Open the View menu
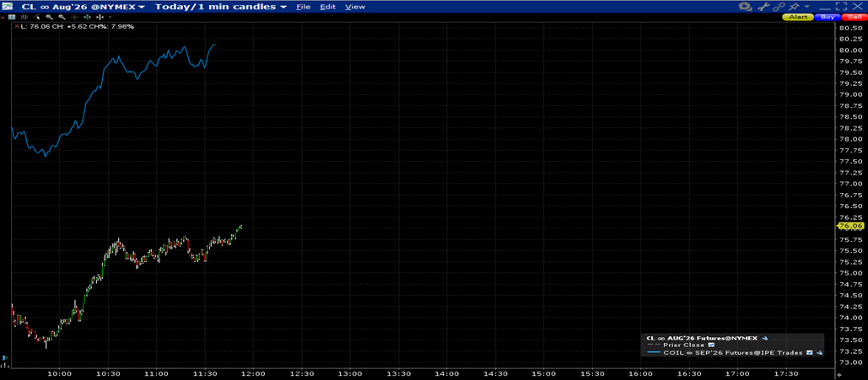This screenshot has height=380, width=868. 355,7
